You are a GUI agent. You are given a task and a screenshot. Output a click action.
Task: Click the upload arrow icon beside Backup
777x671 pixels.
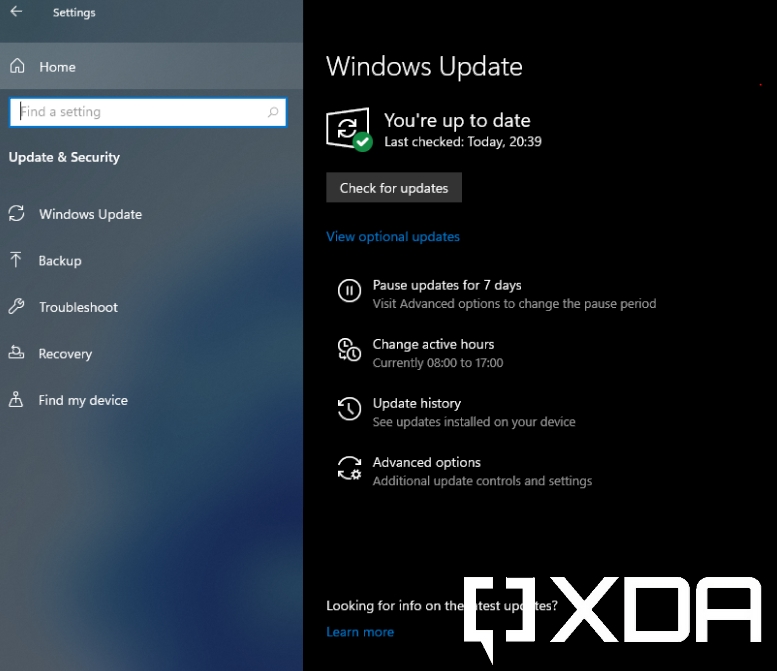coord(16,260)
